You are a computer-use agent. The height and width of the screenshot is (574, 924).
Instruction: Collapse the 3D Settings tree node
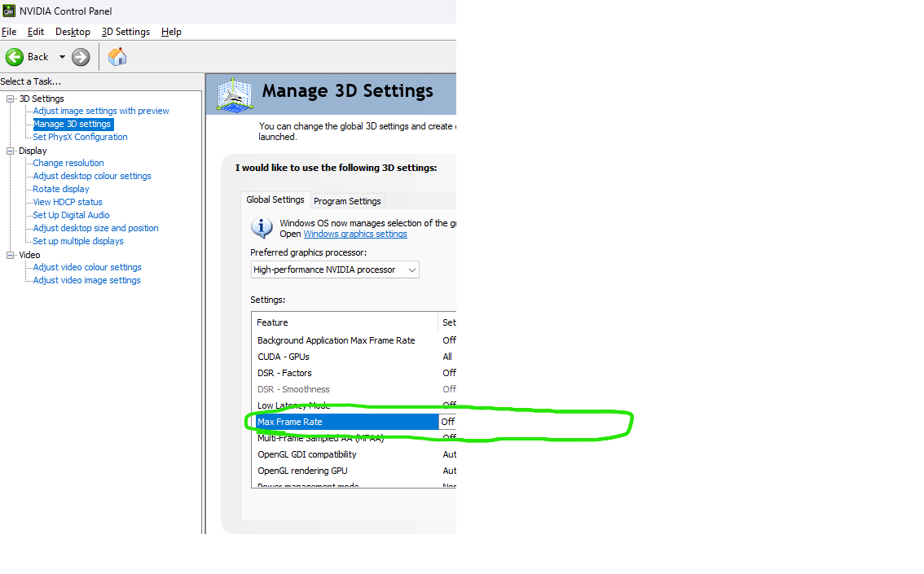coord(10,99)
